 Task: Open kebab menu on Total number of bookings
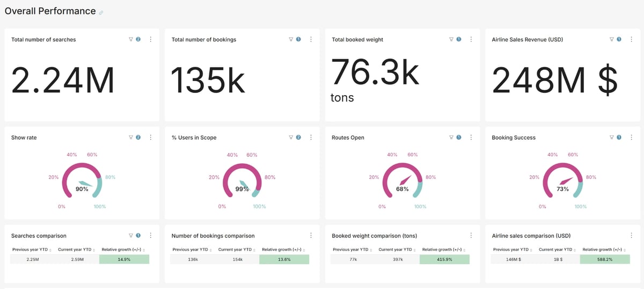point(311,39)
